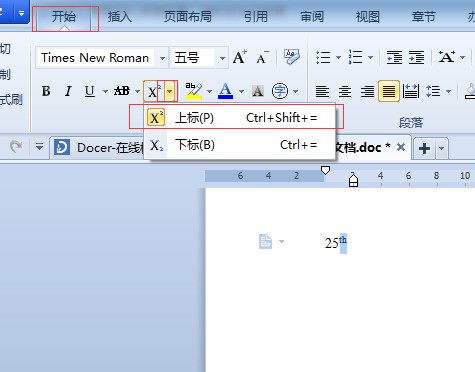
Task: Open font color dropdown arrow
Action: pyautogui.click(x=241, y=91)
